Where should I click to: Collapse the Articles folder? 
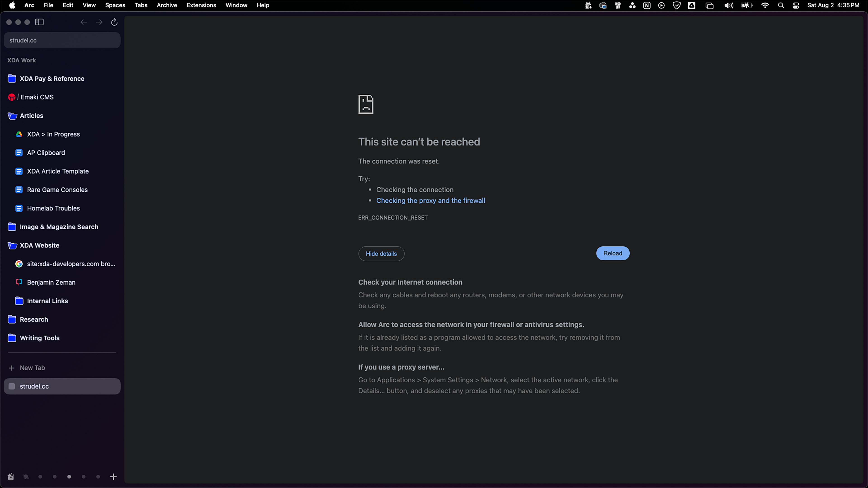click(62, 115)
